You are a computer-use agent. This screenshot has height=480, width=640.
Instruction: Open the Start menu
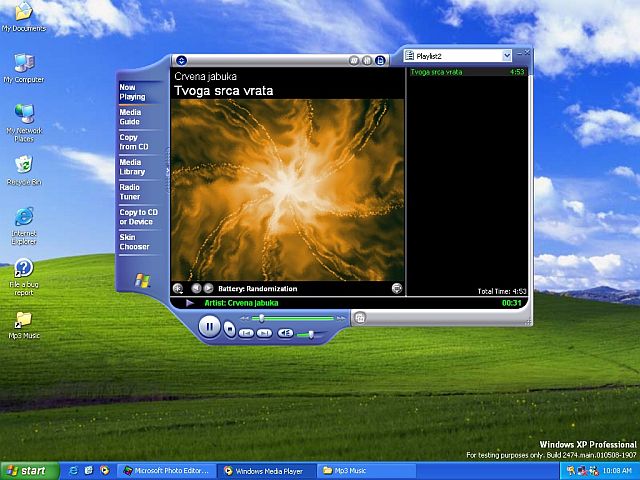[x=30, y=471]
